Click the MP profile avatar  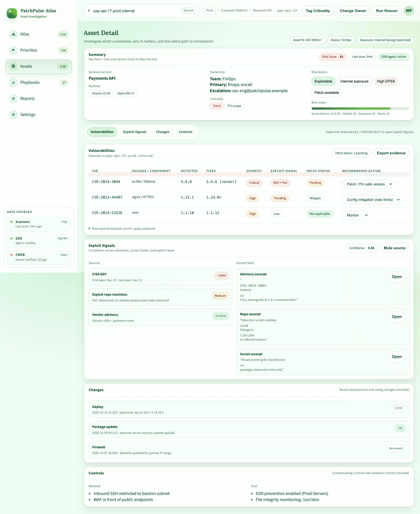(409, 11)
